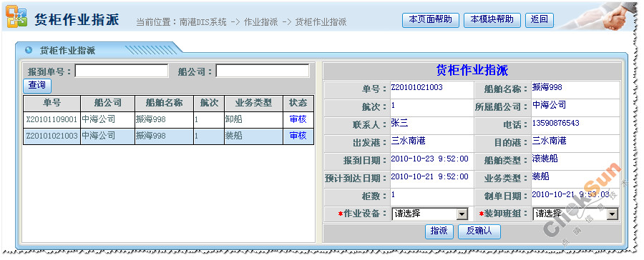Click the 返回 button

(x=540, y=20)
